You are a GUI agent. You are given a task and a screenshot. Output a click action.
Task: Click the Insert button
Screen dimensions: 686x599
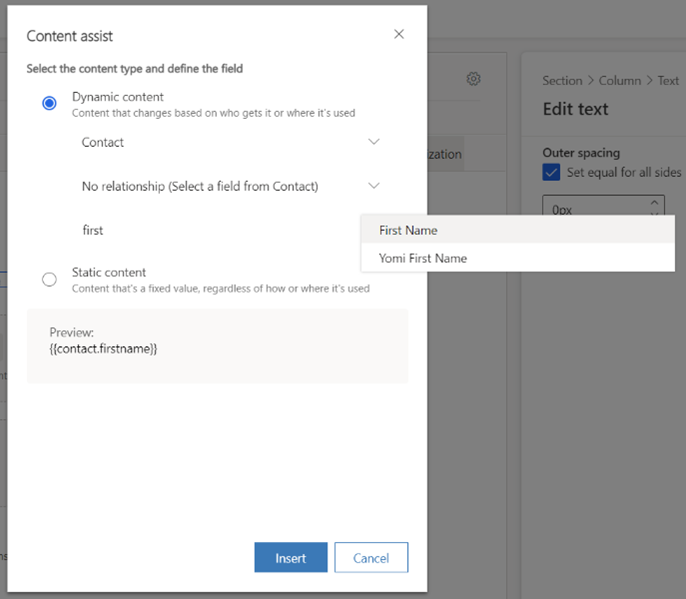tap(290, 557)
